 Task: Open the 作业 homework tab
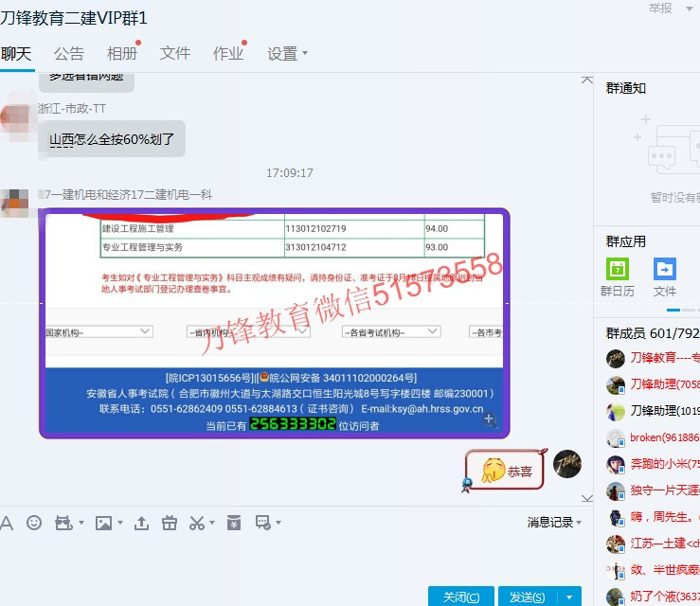(227, 54)
